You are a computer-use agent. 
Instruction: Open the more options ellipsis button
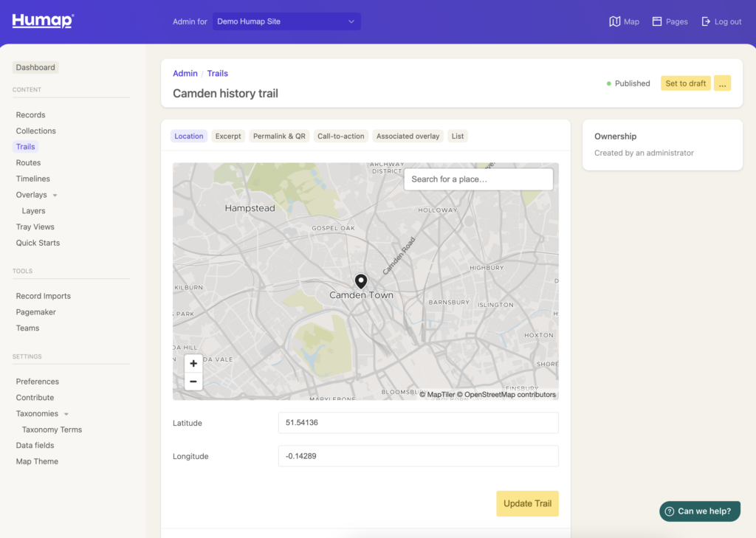coord(722,83)
